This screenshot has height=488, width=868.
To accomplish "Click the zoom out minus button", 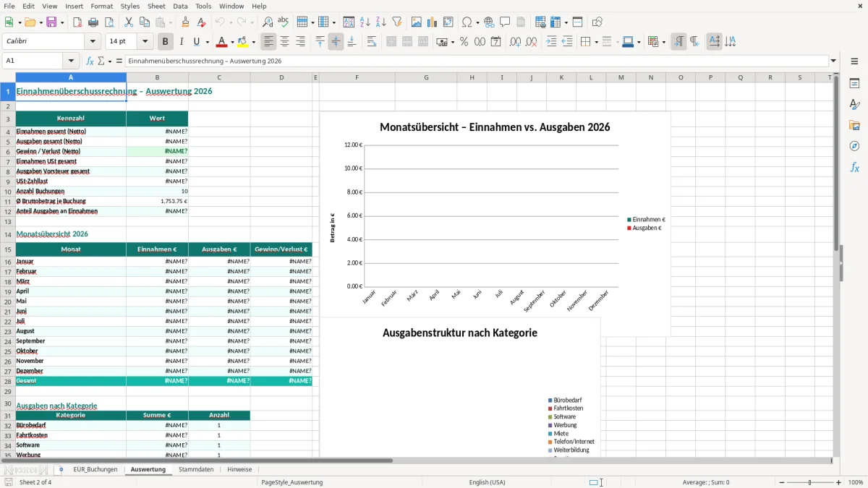I will point(780,482).
